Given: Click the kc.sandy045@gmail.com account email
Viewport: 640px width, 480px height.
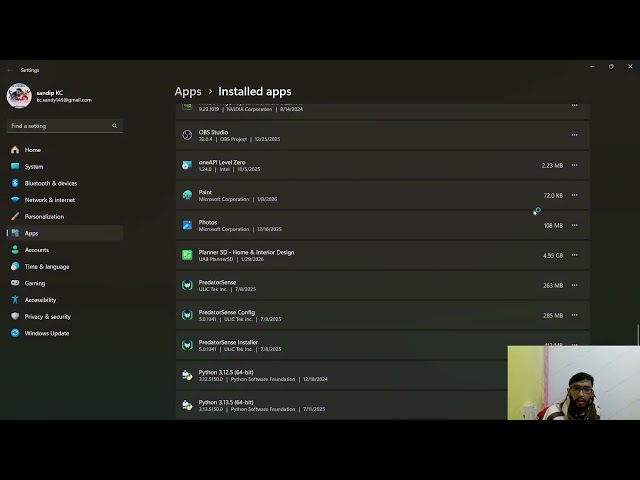Looking at the screenshot, I should click(x=64, y=100).
